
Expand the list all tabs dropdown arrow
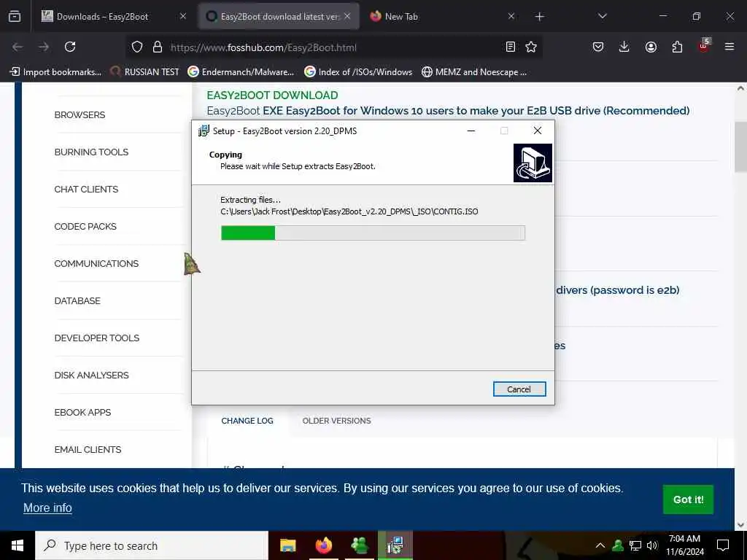click(x=602, y=16)
